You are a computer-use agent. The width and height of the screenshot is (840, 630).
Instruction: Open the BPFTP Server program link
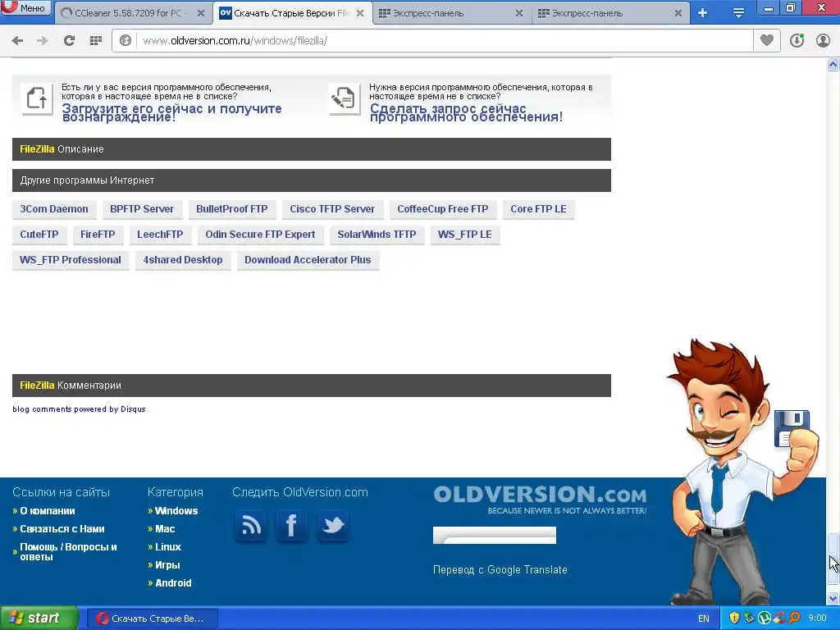[x=142, y=209]
